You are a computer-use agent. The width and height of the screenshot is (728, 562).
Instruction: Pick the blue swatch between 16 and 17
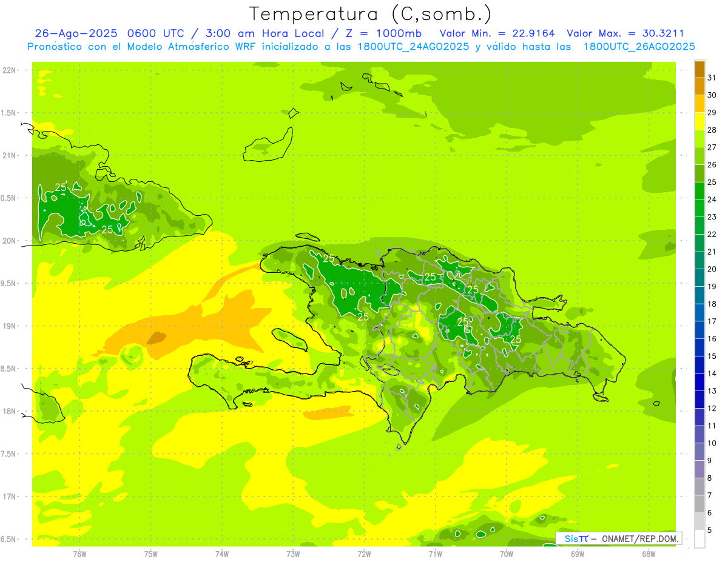(x=699, y=330)
